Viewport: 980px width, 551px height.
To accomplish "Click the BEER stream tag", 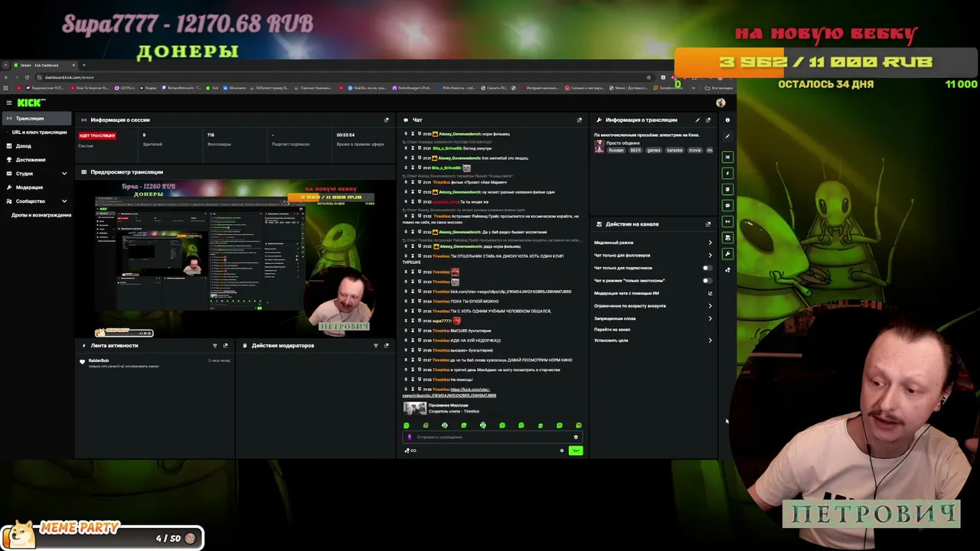I will click(635, 151).
